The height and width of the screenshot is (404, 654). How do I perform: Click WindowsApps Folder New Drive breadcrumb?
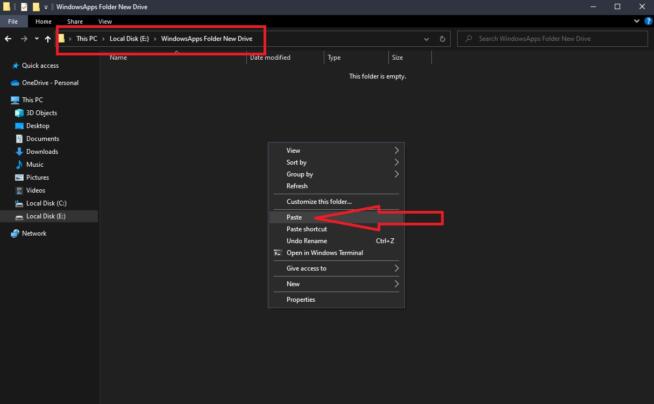206,39
